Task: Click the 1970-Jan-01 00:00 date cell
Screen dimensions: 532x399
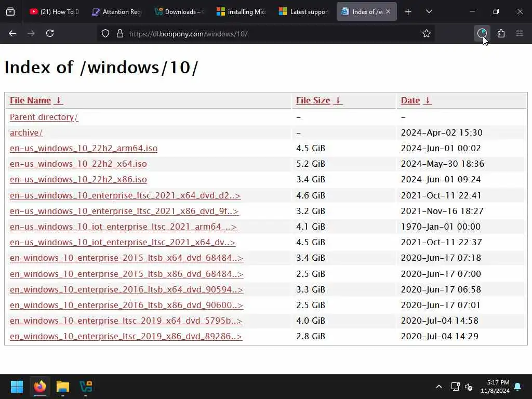Action: pyautogui.click(x=441, y=227)
